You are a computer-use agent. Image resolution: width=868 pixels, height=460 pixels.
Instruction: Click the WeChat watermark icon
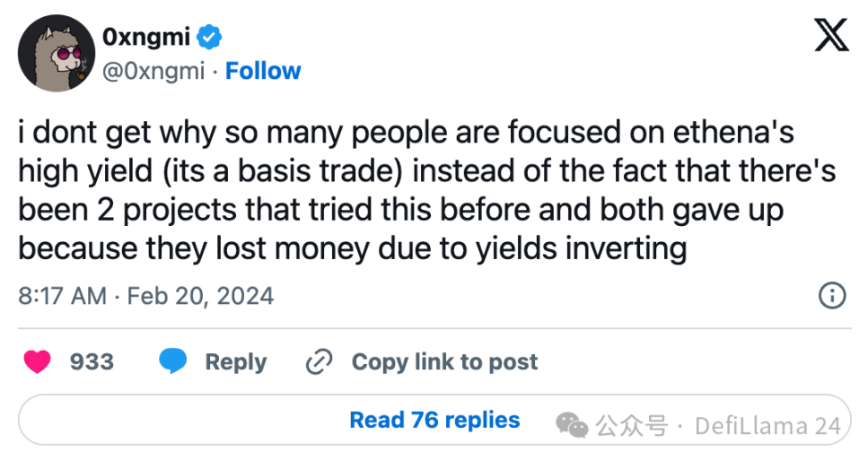(x=574, y=425)
